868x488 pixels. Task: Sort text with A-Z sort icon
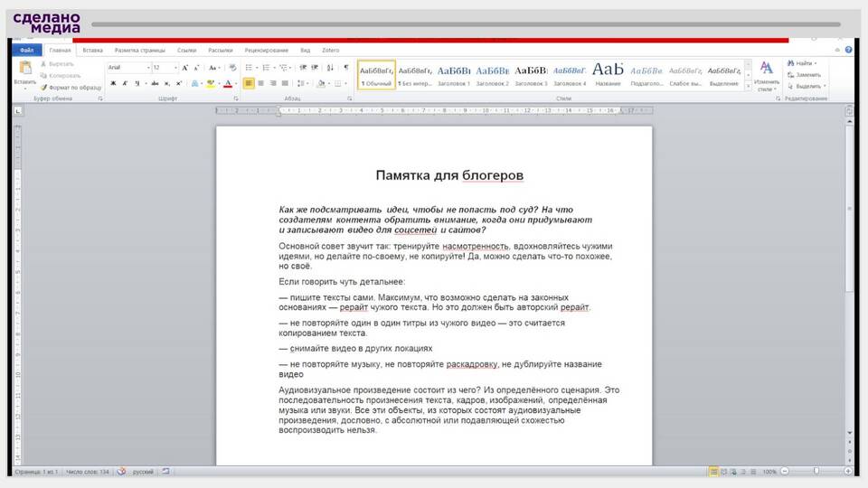pos(331,68)
